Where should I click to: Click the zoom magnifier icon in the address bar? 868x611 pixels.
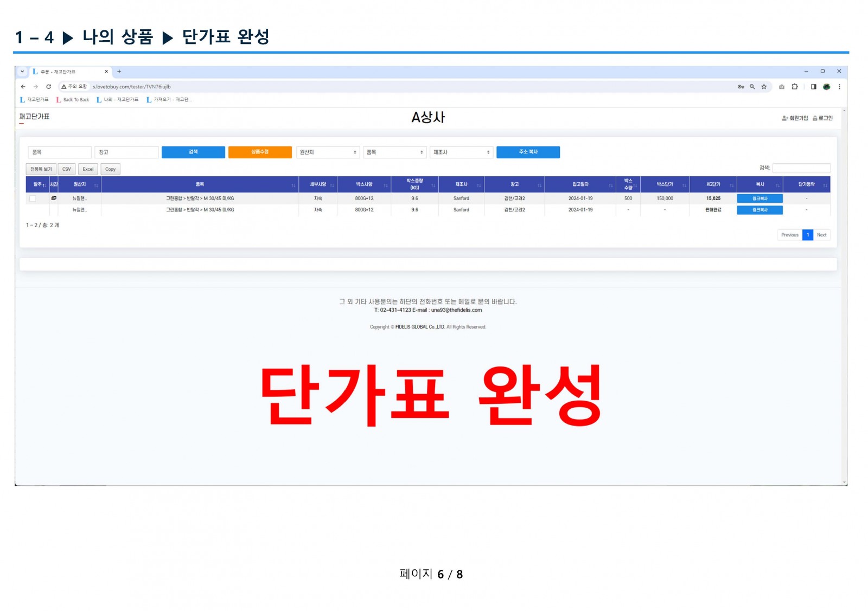pos(752,87)
